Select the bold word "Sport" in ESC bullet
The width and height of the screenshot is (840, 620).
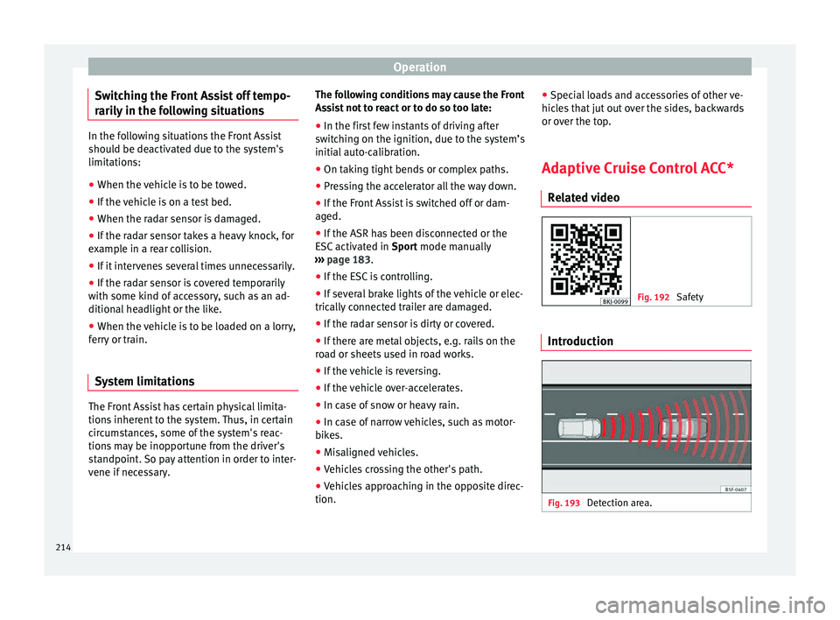[404, 247]
